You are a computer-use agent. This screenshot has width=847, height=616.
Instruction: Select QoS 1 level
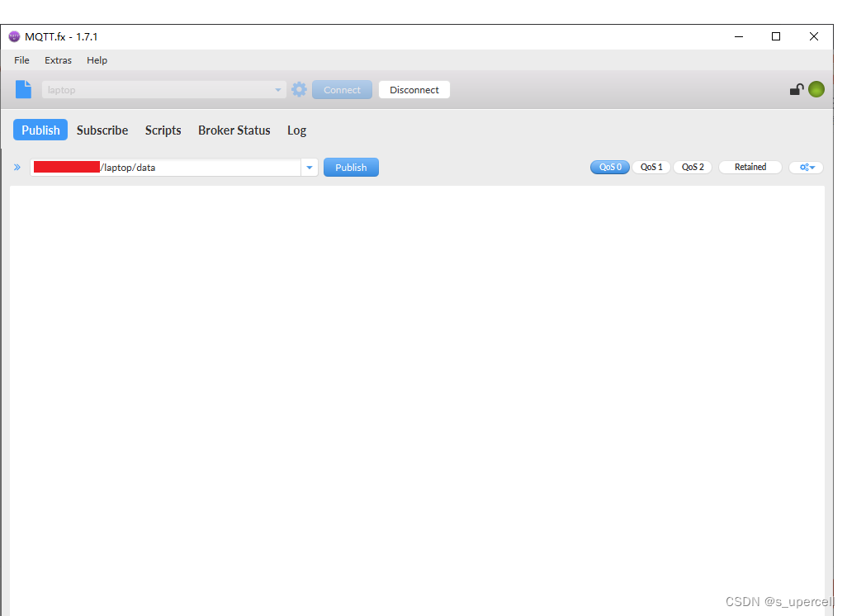point(651,167)
